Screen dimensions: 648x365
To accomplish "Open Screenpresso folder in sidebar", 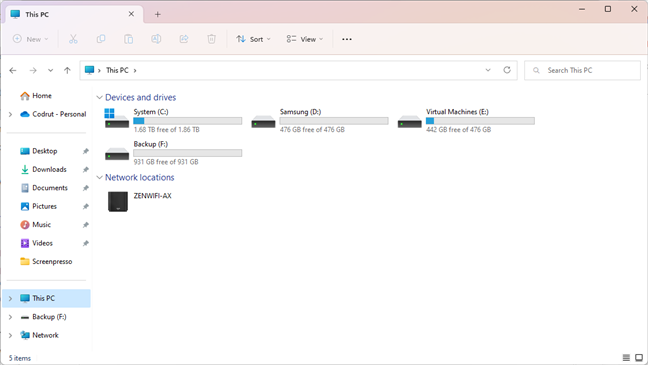I will tap(52, 262).
